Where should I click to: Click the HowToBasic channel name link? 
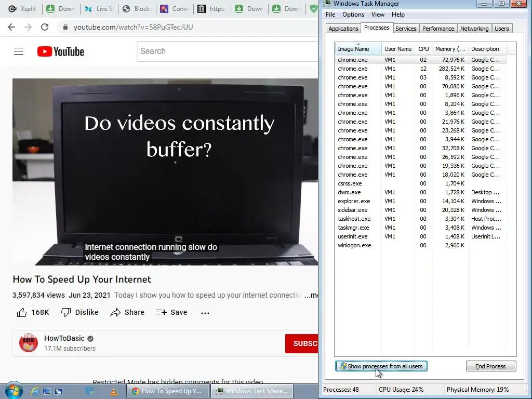click(64, 338)
